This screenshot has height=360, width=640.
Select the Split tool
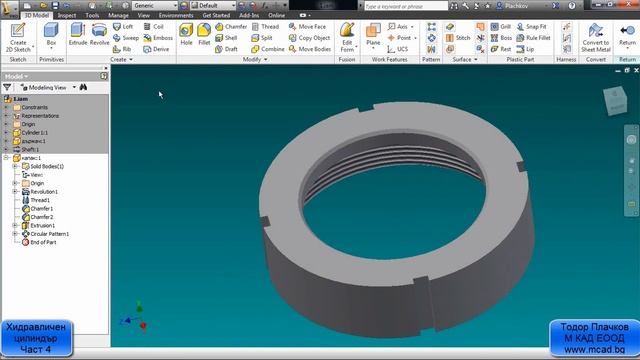pyautogui.click(x=262, y=38)
